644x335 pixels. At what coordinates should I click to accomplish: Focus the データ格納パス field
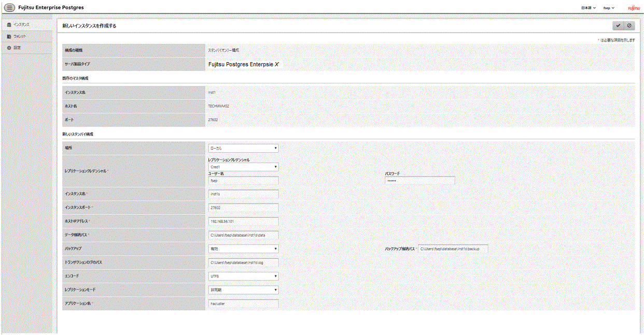[x=243, y=235]
